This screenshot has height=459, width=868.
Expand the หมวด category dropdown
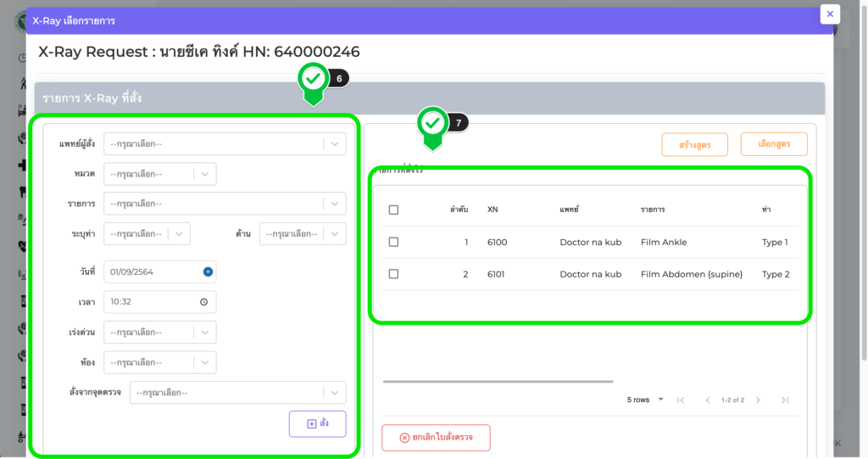159,174
